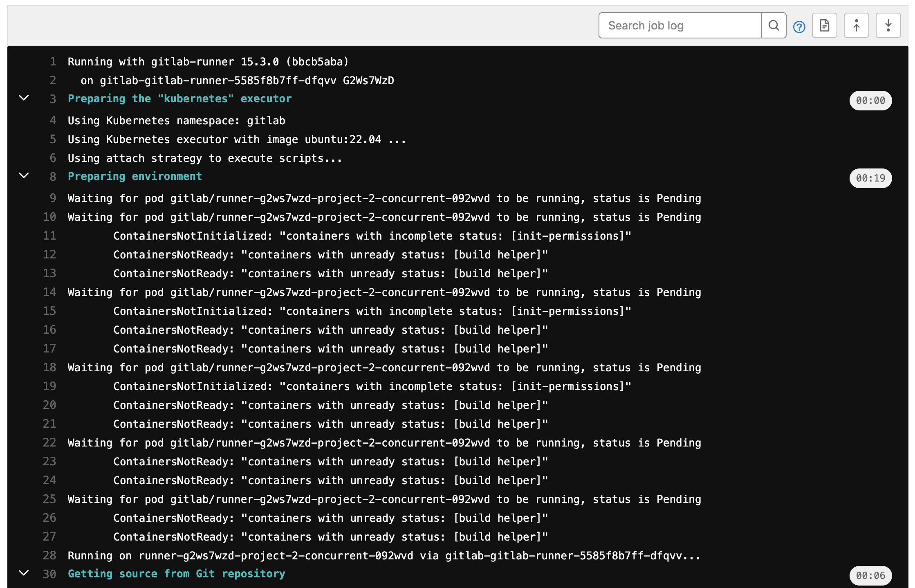Collapse Getting source from Git repository section
This screenshot has height=588, width=915.
pyautogui.click(x=24, y=573)
